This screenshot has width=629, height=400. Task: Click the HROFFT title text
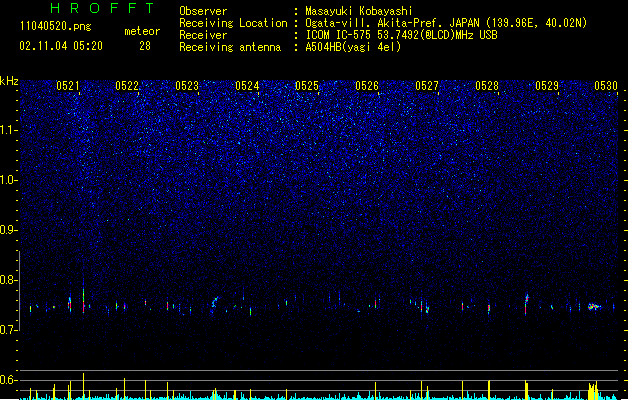tap(102, 8)
